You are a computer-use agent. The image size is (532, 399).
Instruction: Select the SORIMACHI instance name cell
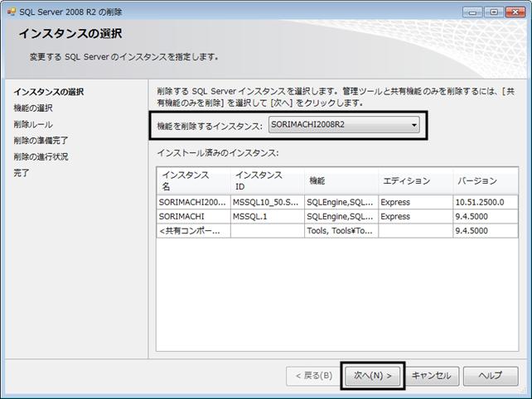194,216
